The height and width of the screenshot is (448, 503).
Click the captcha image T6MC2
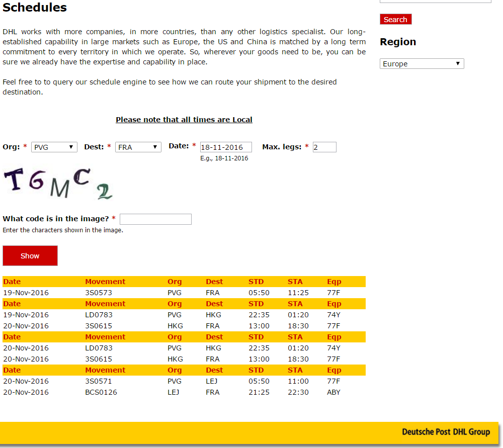click(58, 184)
